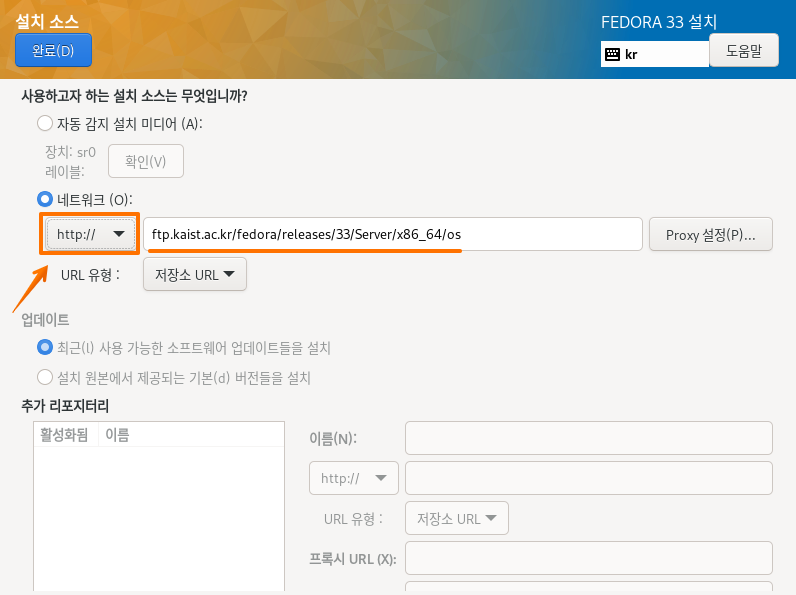Click the 추가 리포지터리 section heading
This screenshot has width=796, height=595.
[65, 406]
